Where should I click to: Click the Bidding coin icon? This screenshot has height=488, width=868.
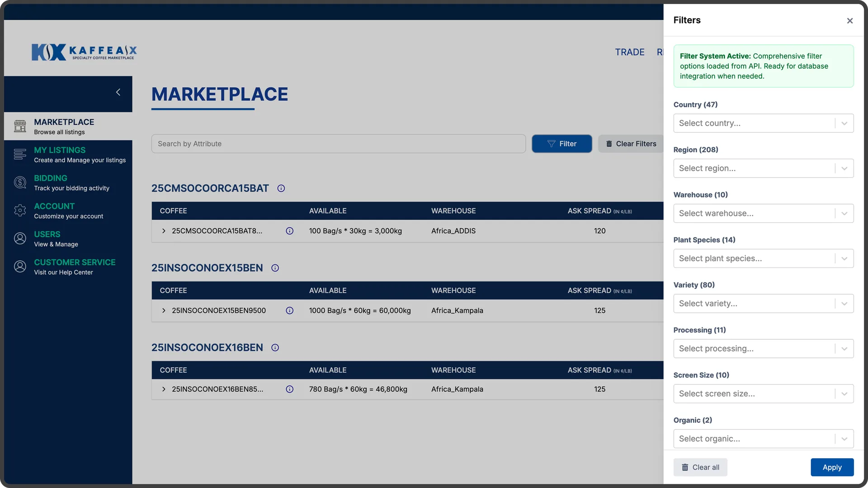click(20, 183)
